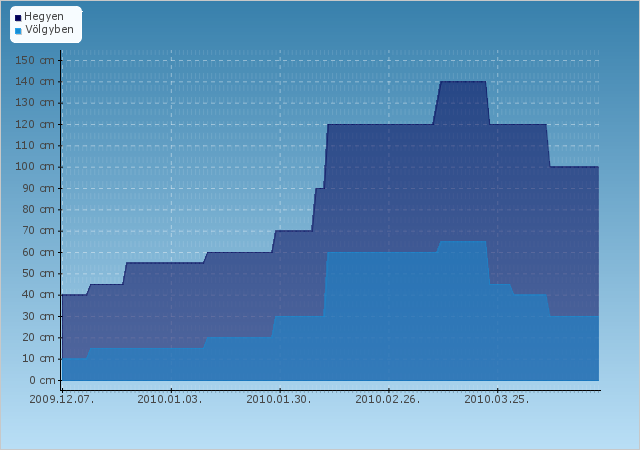This screenshot has height=450, width=640.
Task: Click the 2009.12.07. date label
Action: (62, 399)
